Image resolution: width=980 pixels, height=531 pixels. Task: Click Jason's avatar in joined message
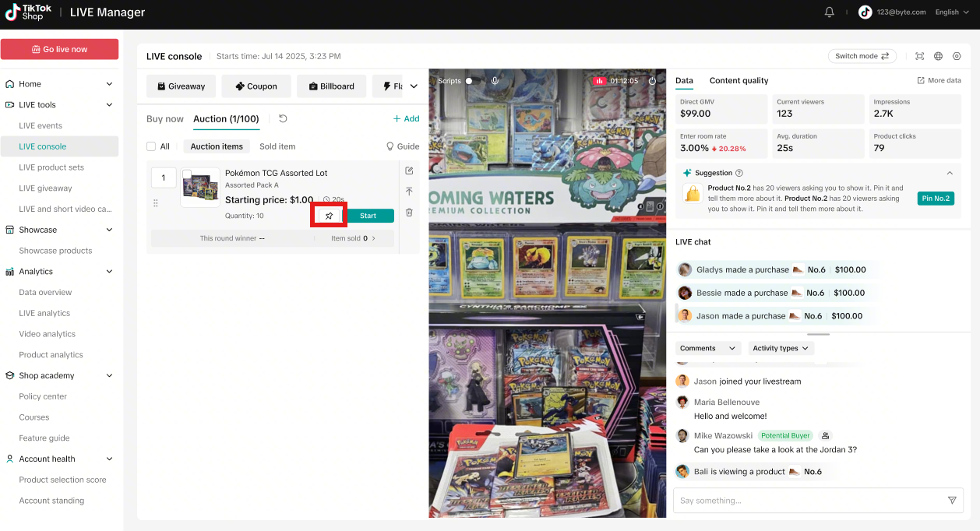click(682, 382)
